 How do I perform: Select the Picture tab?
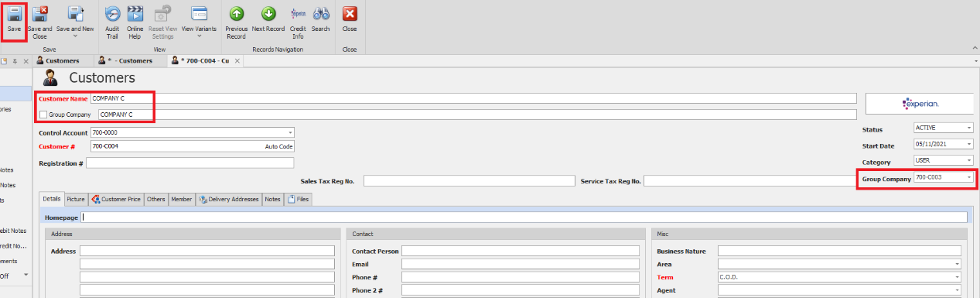[x=76, y=199]
